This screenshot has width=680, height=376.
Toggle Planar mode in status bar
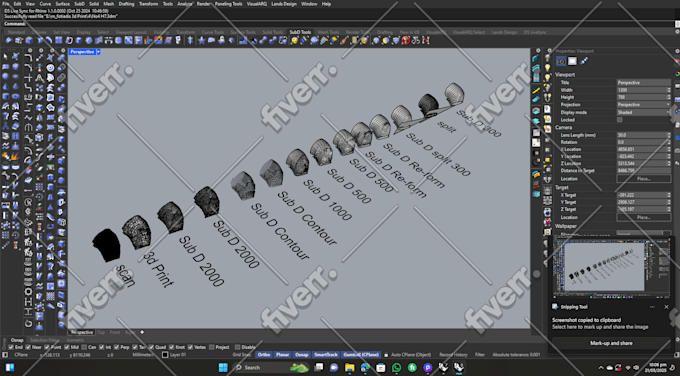click(x=282, y=355)
